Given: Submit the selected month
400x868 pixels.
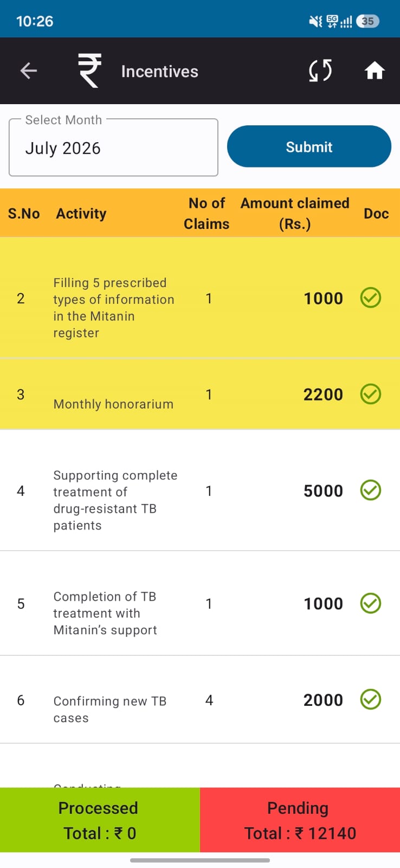Looking at the screenshot, I should (x=309, y=146).
